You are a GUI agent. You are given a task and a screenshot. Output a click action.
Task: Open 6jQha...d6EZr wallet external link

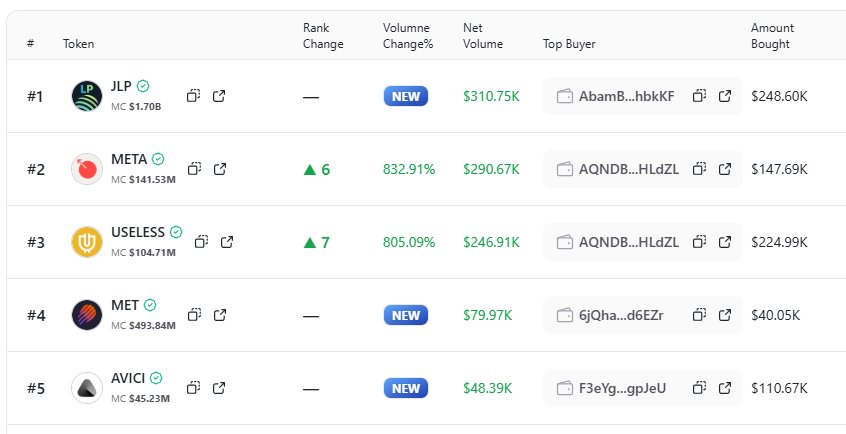[725, 315]
